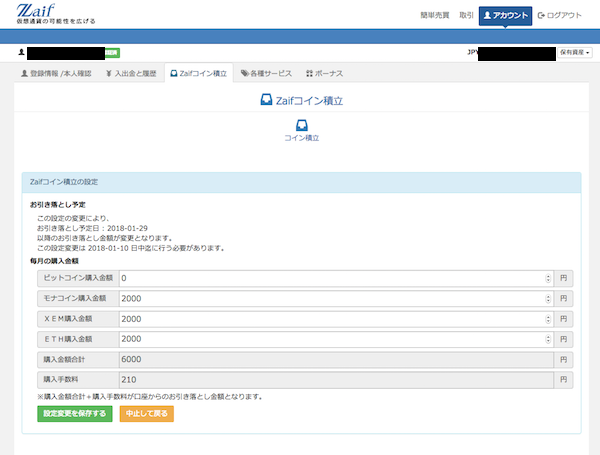Viewport: 600px width, 455px height.
Task: Click the 購入金額合計 field showing 6000
Action: pyautogui.click(x=337, y=359)
